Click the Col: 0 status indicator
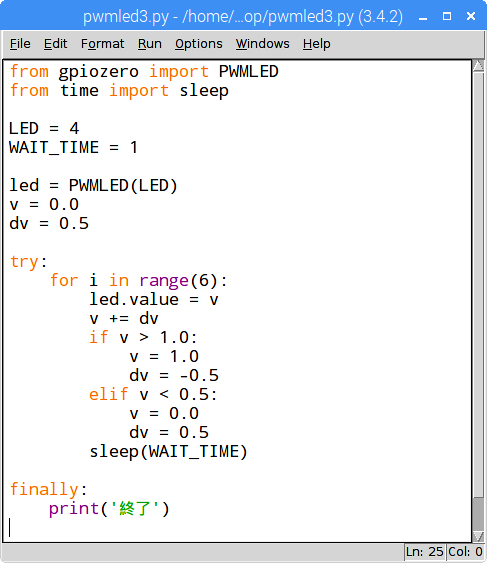Viewport: 487px width, 563px height. [x=465, y=552]
